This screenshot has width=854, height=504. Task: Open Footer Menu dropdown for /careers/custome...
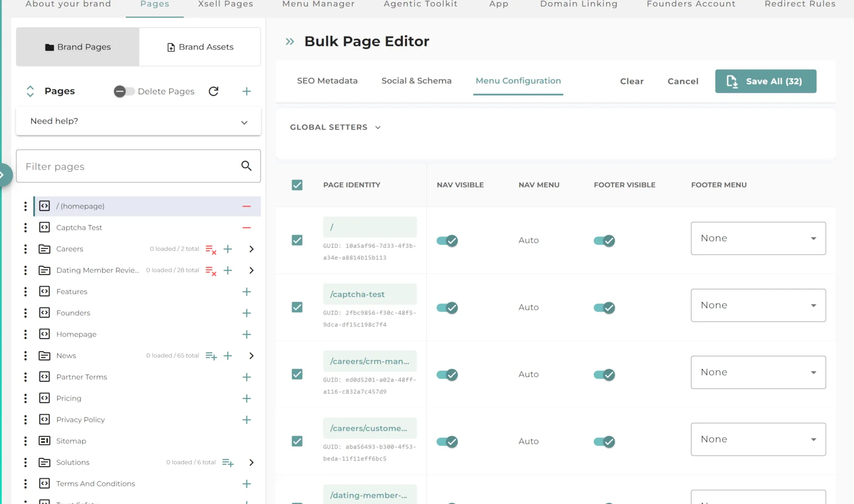tap(758, 439)
